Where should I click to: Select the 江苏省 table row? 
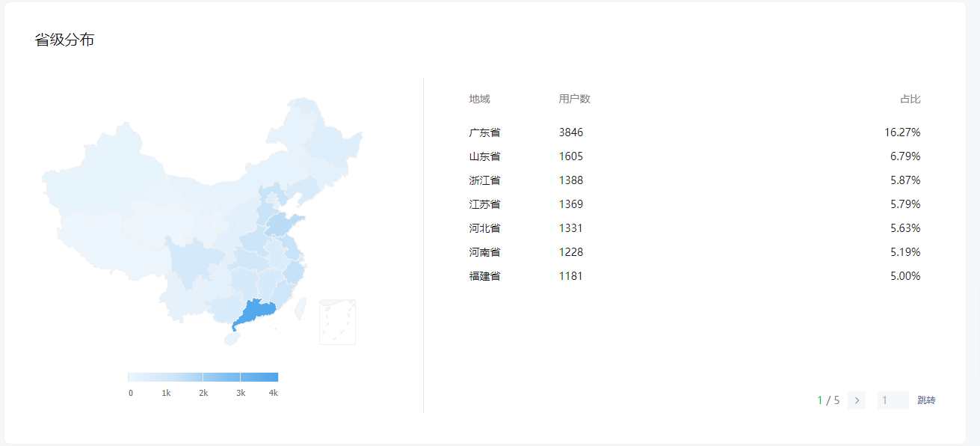coord(694,204)
